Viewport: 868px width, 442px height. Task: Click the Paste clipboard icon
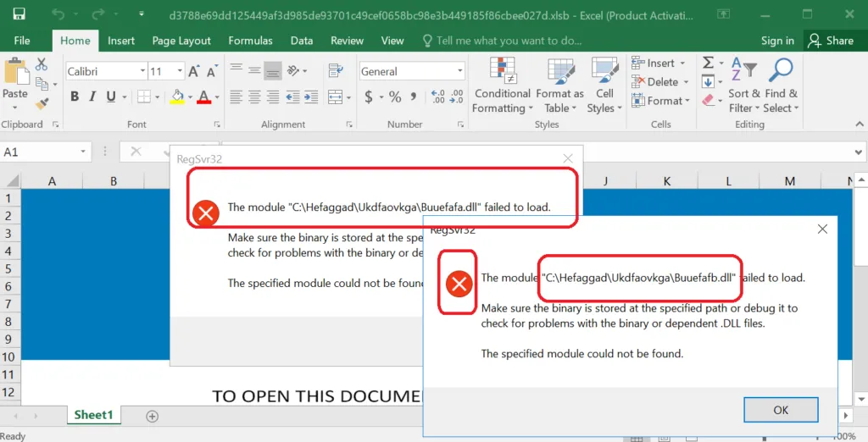15,72
